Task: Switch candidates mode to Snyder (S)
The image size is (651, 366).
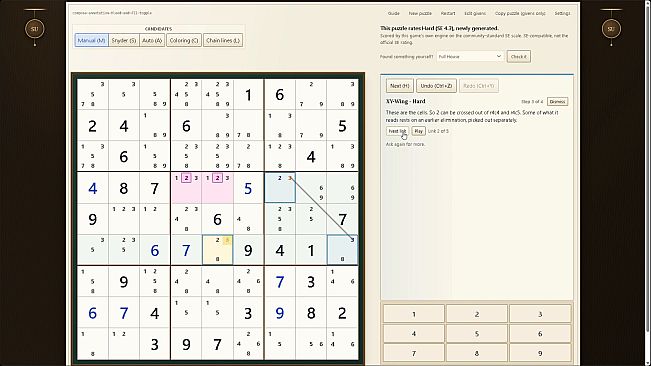Action: (124, 40)
